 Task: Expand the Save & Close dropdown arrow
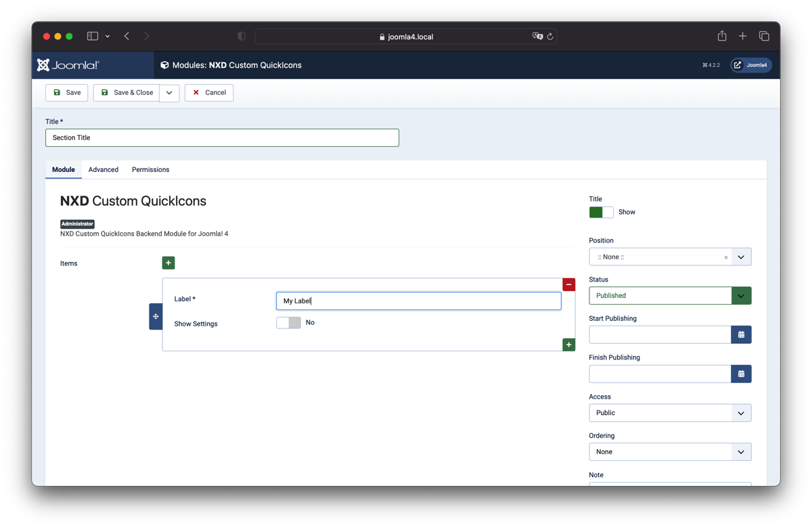169,93
